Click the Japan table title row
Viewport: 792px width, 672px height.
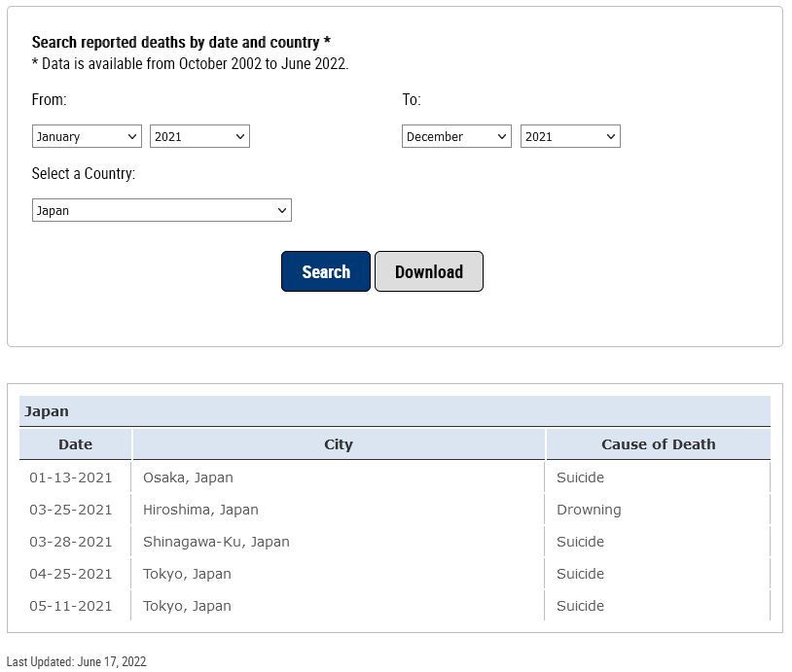pos(395,411)
